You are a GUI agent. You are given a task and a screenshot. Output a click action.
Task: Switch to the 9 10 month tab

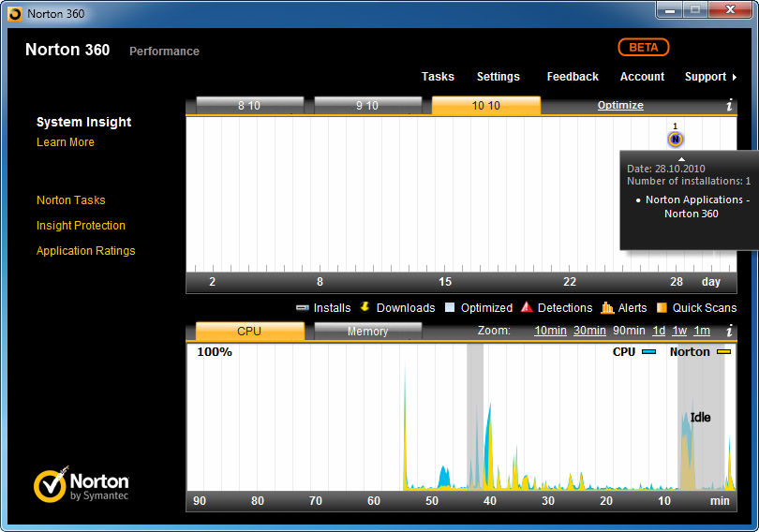[368, 105]
